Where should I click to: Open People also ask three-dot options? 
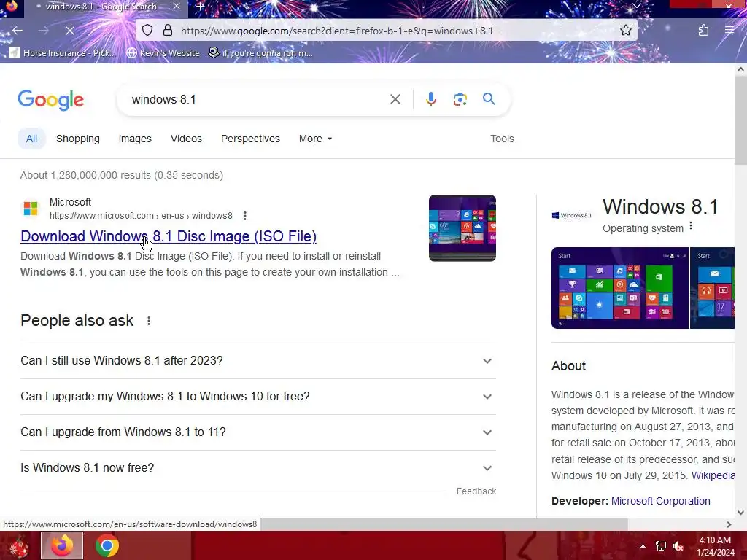pos(149,321)
